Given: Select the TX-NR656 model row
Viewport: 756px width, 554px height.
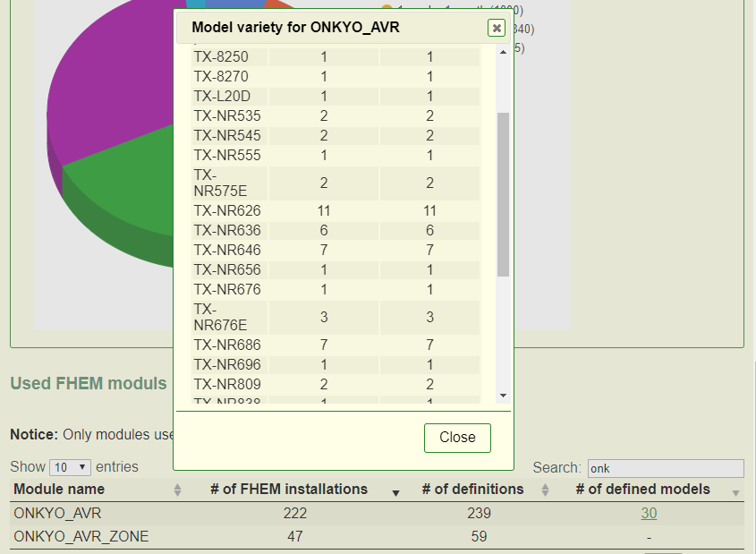Looking at the screenshot, I should (336, 270).
